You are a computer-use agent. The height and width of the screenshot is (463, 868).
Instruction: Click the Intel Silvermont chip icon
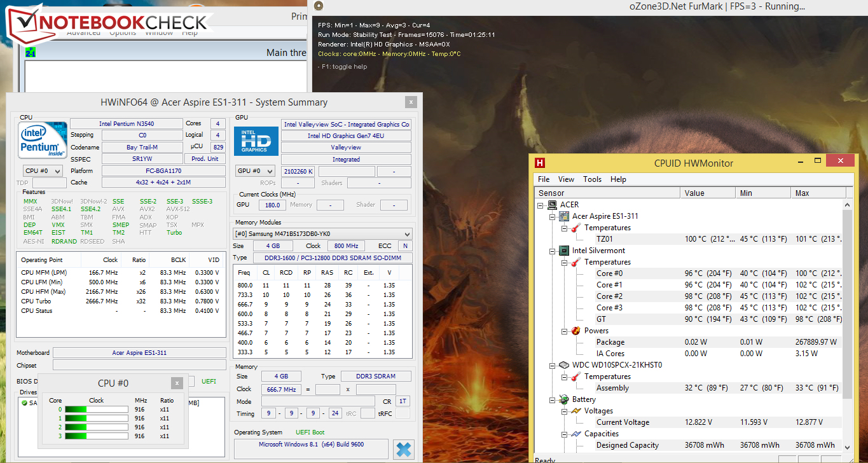tap(564, 251)
